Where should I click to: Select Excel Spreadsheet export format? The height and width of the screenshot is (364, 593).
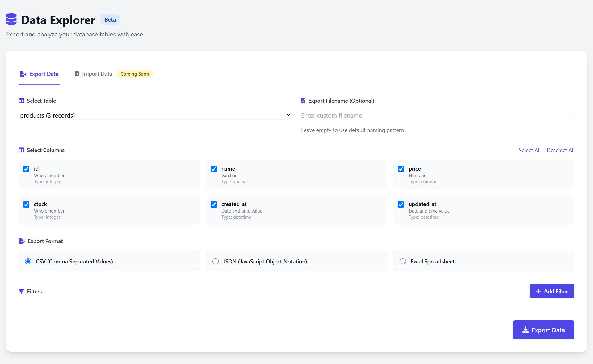(x=403, y=261)
